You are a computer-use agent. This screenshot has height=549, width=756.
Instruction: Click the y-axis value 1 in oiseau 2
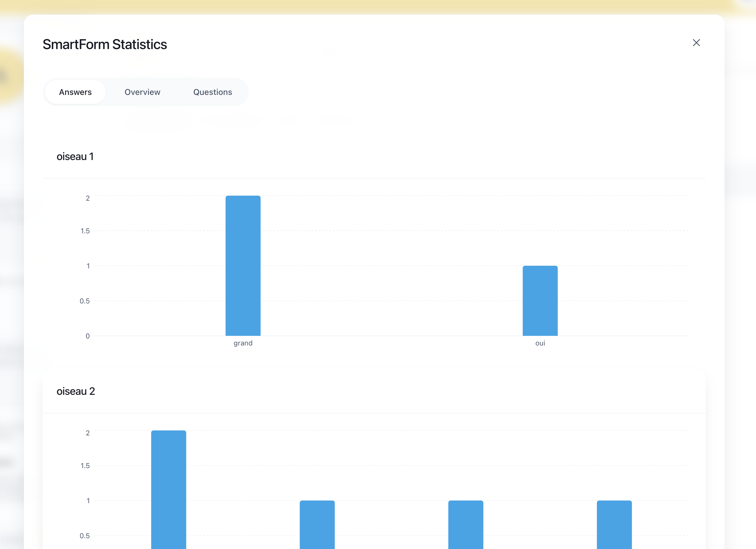pyautogui.click(x=88, y=501)
